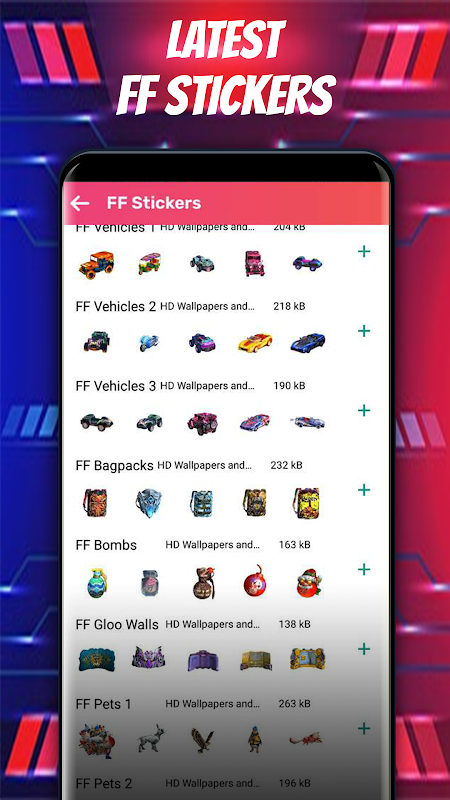This screenshot has height=800, width=450.
Task: Pick the red Christmas ornament bomb sticker
Action: [x=255, y=582]
